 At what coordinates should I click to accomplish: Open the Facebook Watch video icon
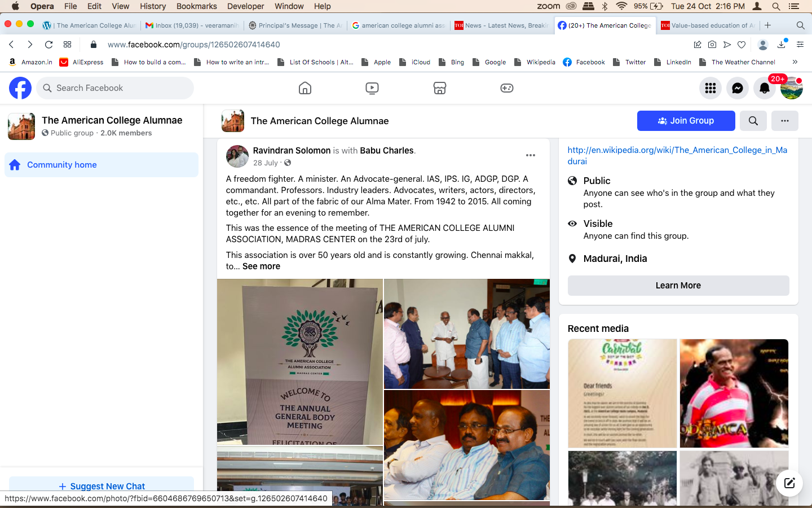tap(372, 88)
